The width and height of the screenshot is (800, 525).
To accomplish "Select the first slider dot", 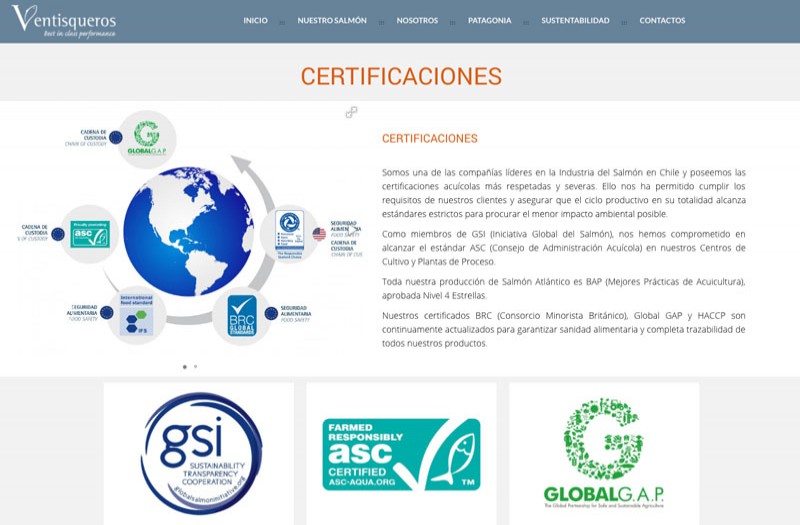I will click(x=185, y=367).
